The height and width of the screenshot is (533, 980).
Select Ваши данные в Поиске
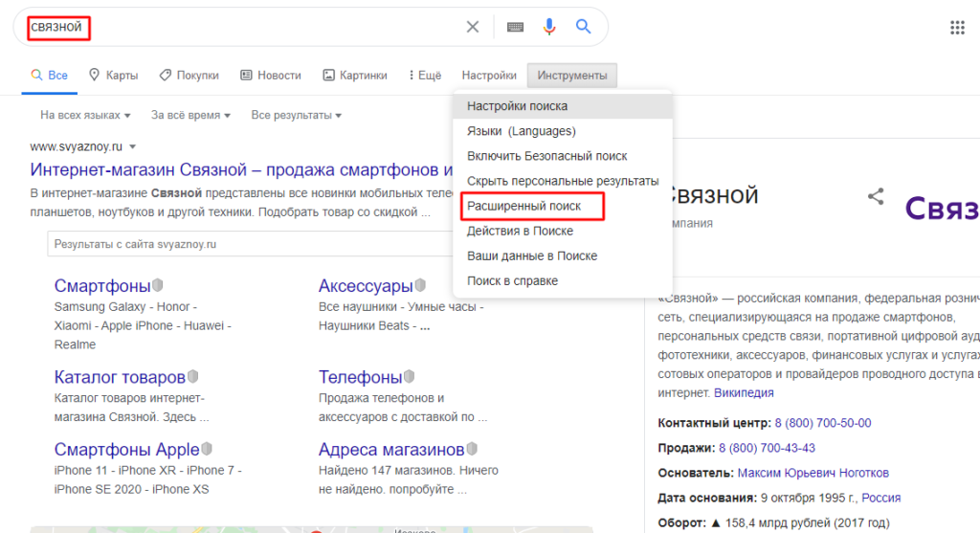pyautogui.click(x=563, y=256)
